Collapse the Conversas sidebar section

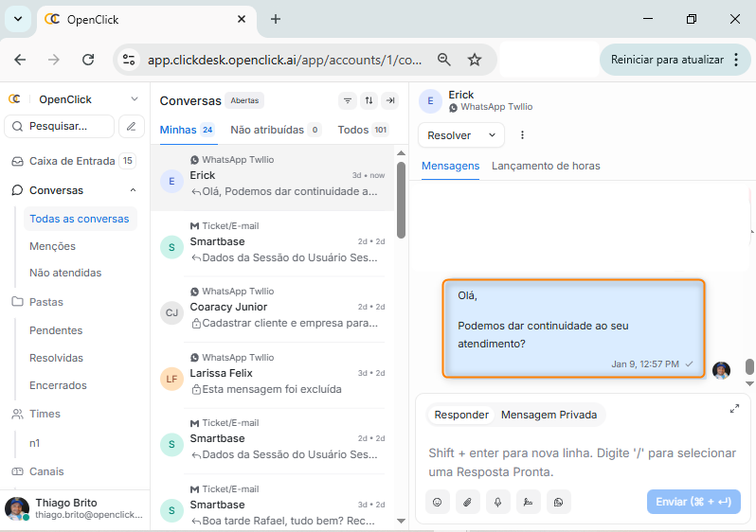pyautogui.click(x=133, y=190)
